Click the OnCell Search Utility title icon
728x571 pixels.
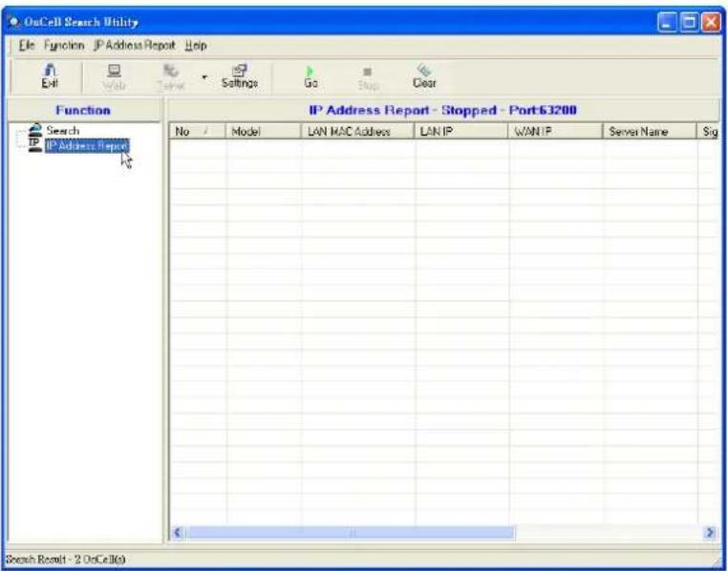pos(14,22)
